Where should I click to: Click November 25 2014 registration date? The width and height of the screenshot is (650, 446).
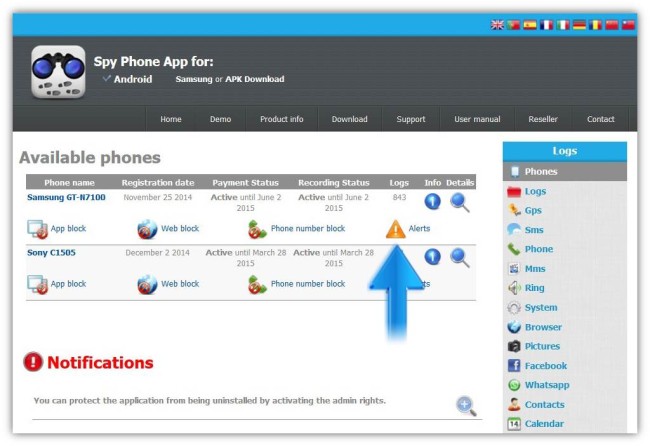pos(158,197)
